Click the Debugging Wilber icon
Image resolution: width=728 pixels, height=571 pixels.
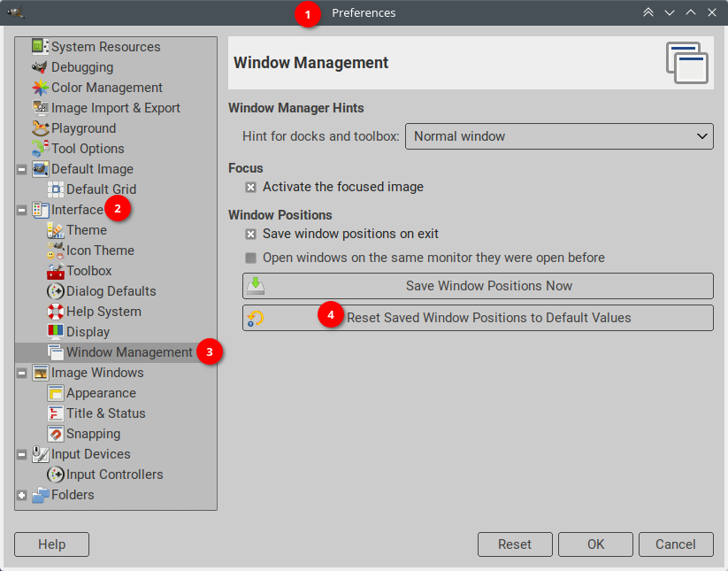pyautogui.click(x=40, y=67)
